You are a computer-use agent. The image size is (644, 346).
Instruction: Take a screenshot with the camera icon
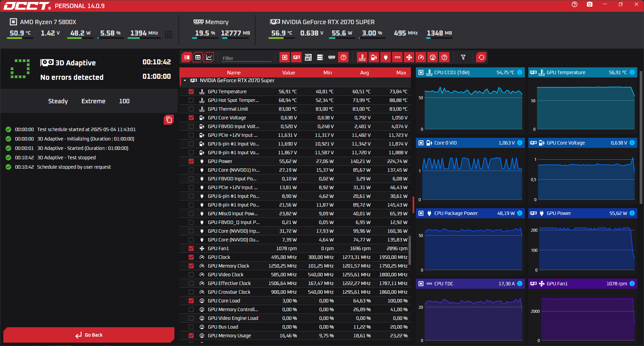point(590,5)
